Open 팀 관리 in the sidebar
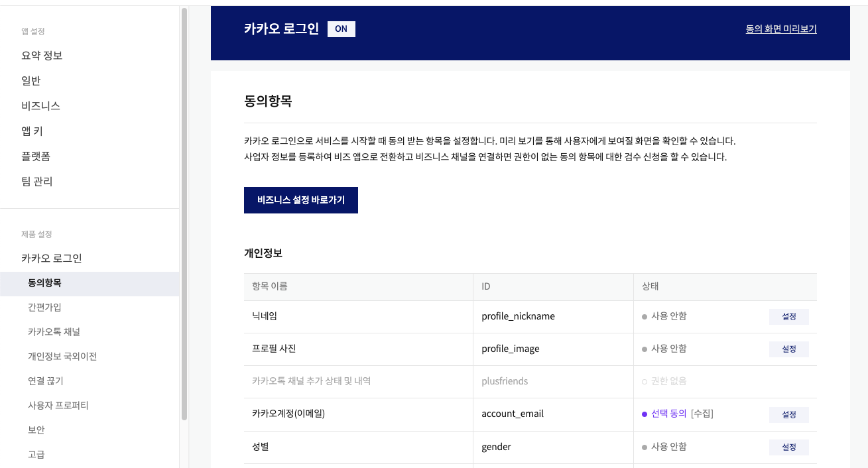 (x=37, y=182)
